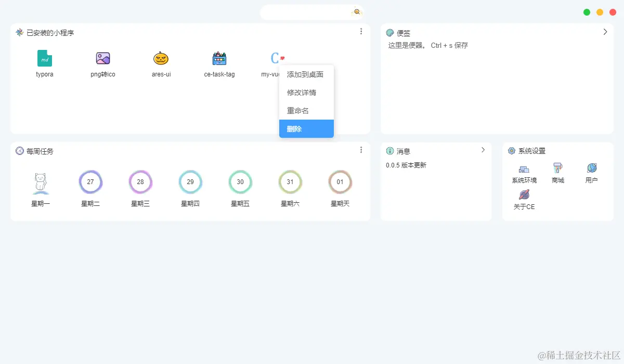Click the gear icon beside 系统设置
624x364 pixels.
coord(512,151)
